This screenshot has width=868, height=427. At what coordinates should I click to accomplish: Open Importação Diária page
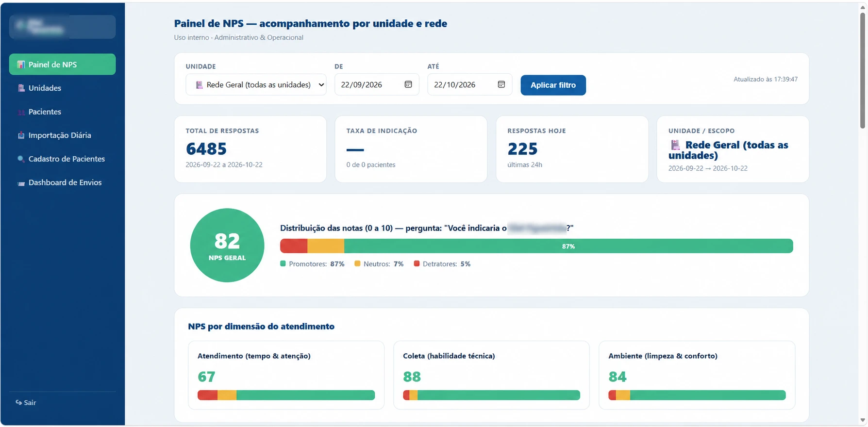point(62,135)
